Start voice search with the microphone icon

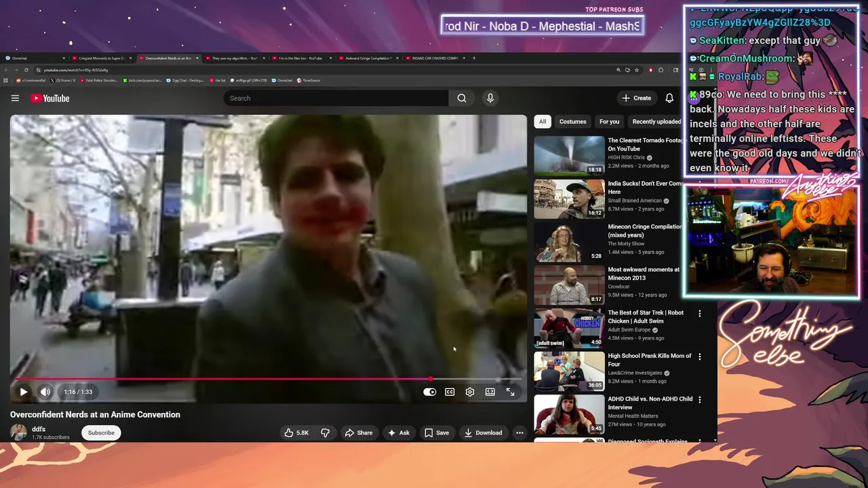coord(490,98)
